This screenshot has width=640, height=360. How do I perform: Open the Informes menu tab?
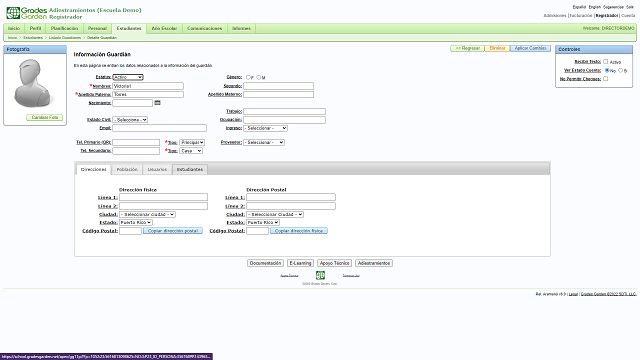pyautogui.click(x=241, y=28)
